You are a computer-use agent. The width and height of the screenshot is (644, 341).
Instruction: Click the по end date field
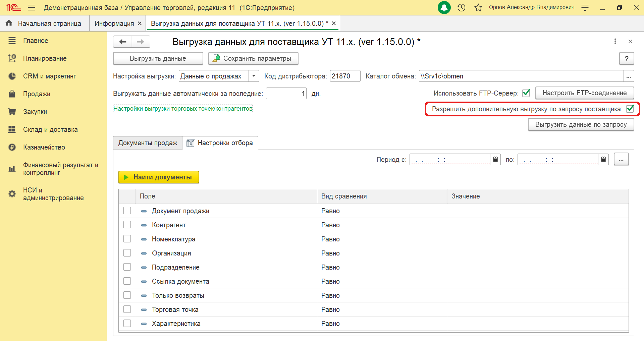click(558, 160)
